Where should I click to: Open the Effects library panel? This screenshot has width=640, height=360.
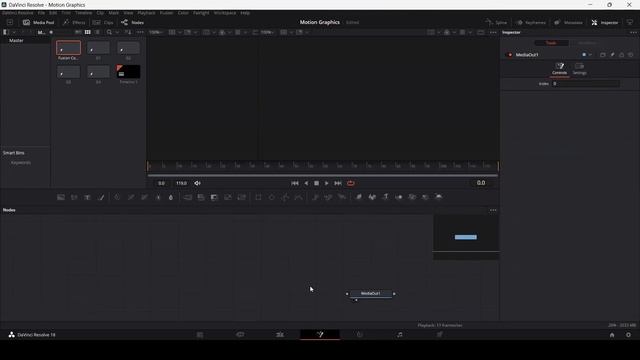click(74, 22)
